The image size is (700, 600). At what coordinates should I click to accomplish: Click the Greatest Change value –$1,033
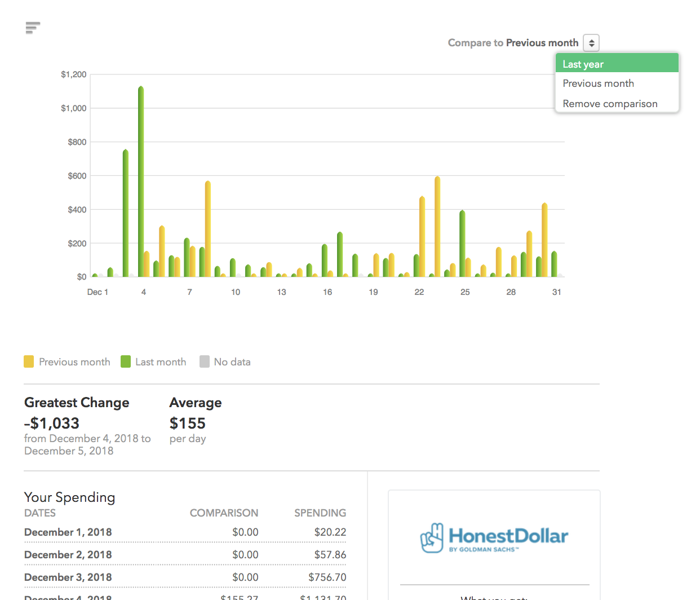(52, 423)
